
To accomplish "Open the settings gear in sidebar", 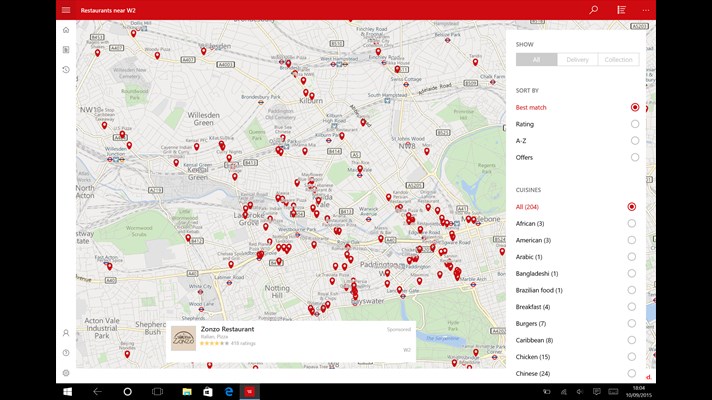I will (66, 373).
